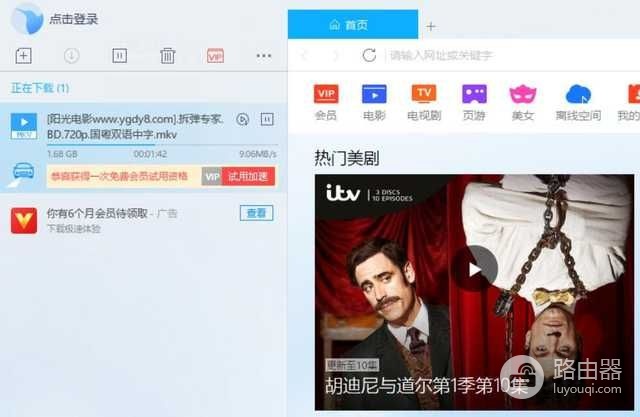The width and height of the screenshot is (640, 417).
Task: Open the more options ellipsis menu
Action: pyautogui.click(x=264, y=55)
